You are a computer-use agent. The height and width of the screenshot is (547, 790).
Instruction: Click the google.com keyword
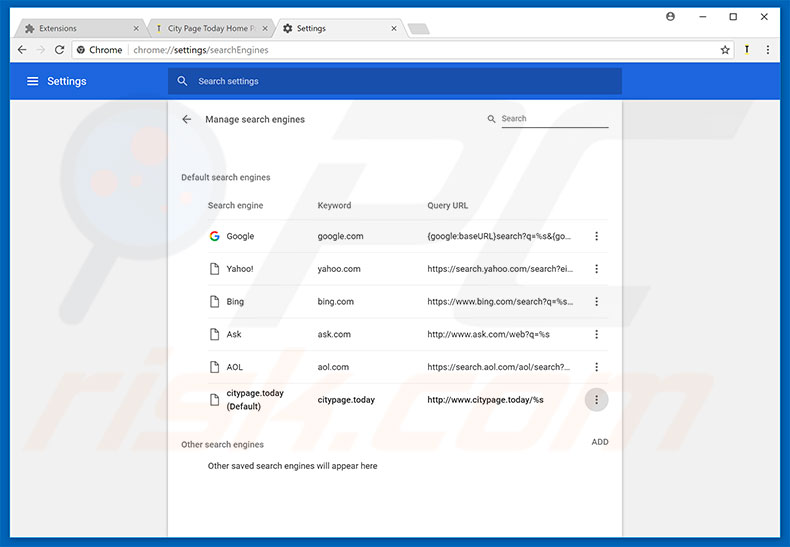click(340, 236)
